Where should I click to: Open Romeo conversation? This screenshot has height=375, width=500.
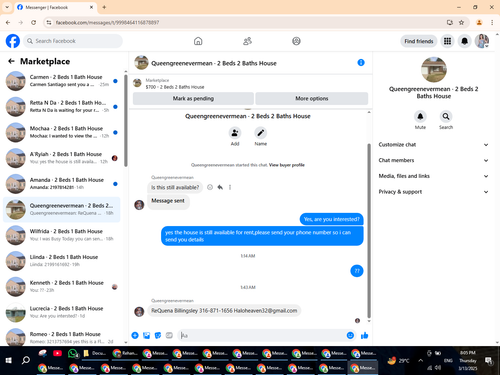coord(62,337)
